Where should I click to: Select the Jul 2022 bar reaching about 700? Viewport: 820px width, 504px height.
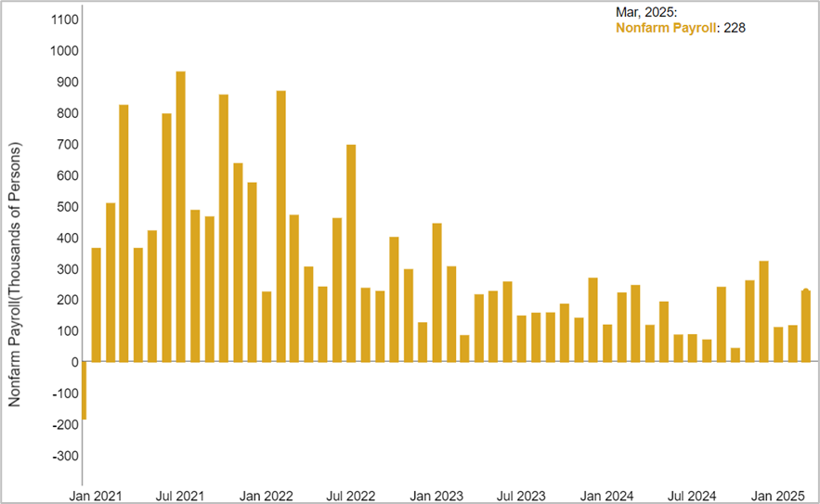click(x=351, y=253)
